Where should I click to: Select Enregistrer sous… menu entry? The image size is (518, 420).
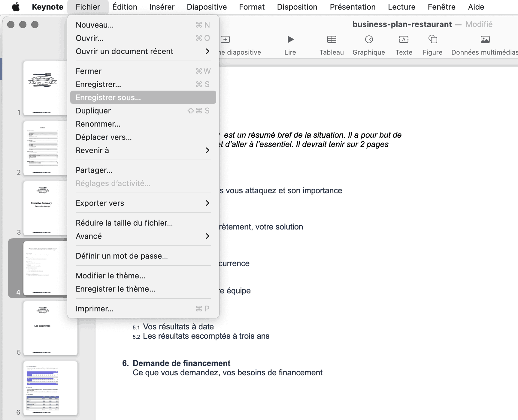tap(143, 97)
